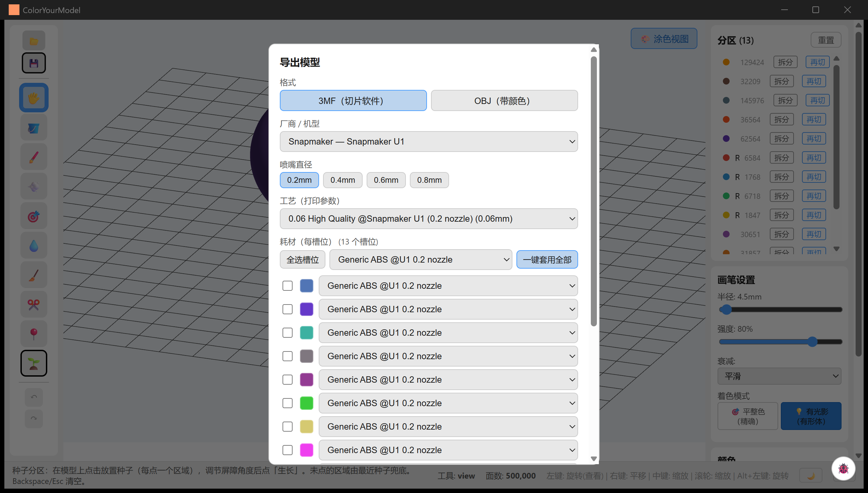Check the teal filament slot checkbox
The height and width of the screenshot is (493, 868).
pyautogui.click(x=288, y=333)
